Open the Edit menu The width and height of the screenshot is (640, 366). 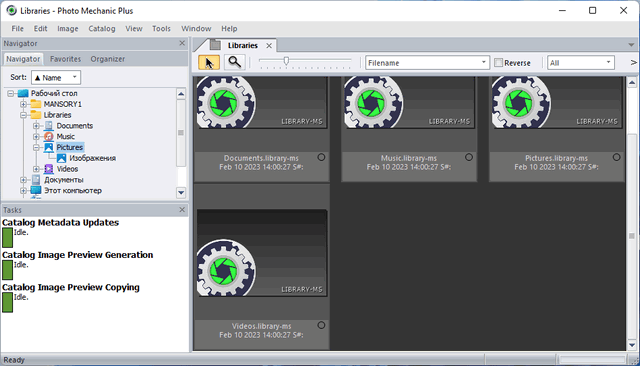point(40,29)
